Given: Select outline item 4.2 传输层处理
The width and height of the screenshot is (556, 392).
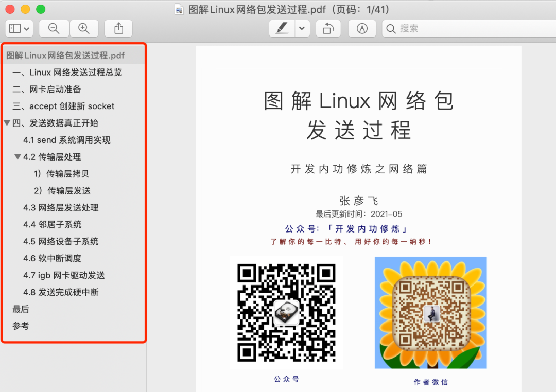Looking at the screenshot, I should point(52,157).
